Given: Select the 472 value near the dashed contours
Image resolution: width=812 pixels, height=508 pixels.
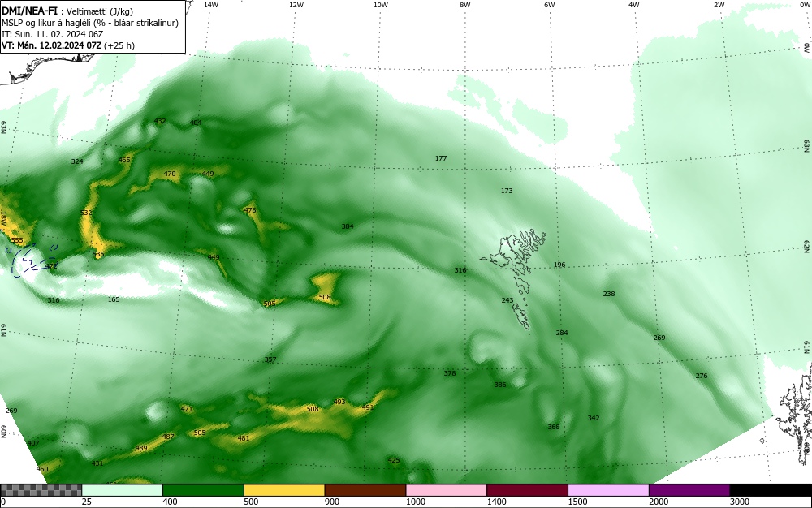Looking at the screenshot, I should [x=51, y=266].
